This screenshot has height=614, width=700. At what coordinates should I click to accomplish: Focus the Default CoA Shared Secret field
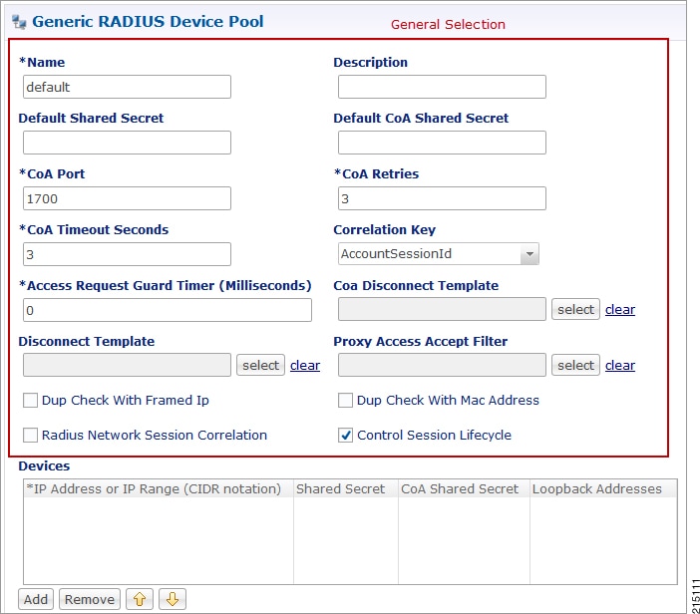[442, 143]
